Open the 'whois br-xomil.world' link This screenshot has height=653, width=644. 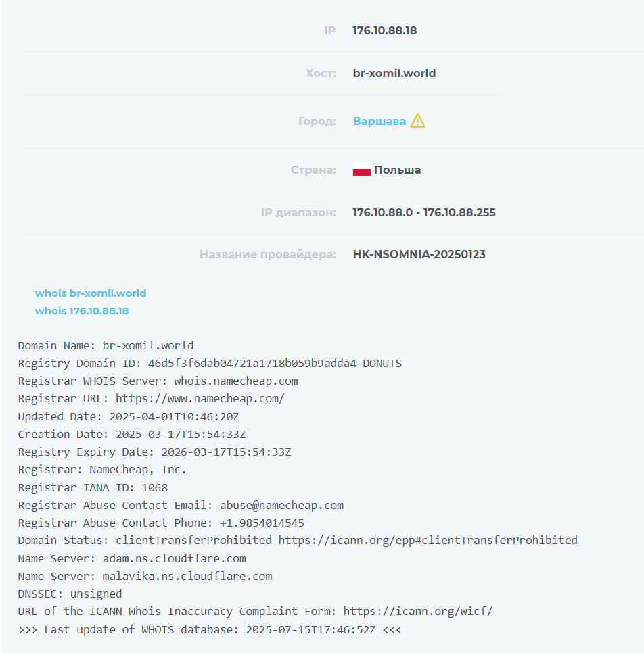91,293
